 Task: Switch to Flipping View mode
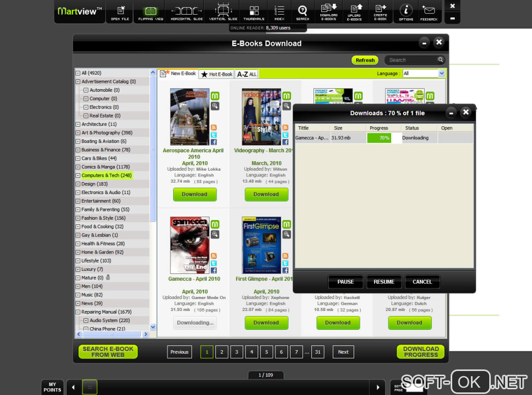pyautogui.click(x=151, y=13)
